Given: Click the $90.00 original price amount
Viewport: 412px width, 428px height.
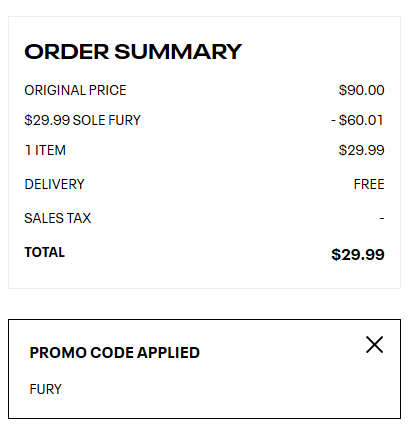Looking at the screenshot, I should [362, 90].
